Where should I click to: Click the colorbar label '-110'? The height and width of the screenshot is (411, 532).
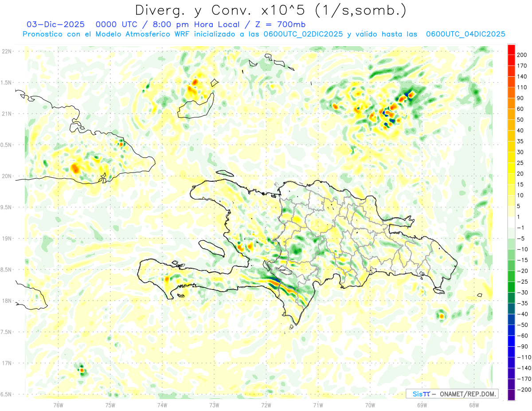(x=524, y=357)
